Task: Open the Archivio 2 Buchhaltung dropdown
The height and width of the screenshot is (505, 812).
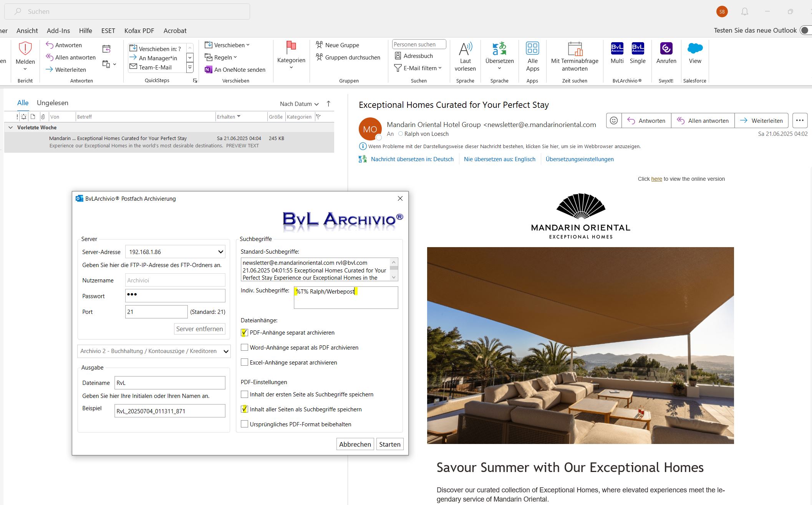Action: [x=226, y=351]
